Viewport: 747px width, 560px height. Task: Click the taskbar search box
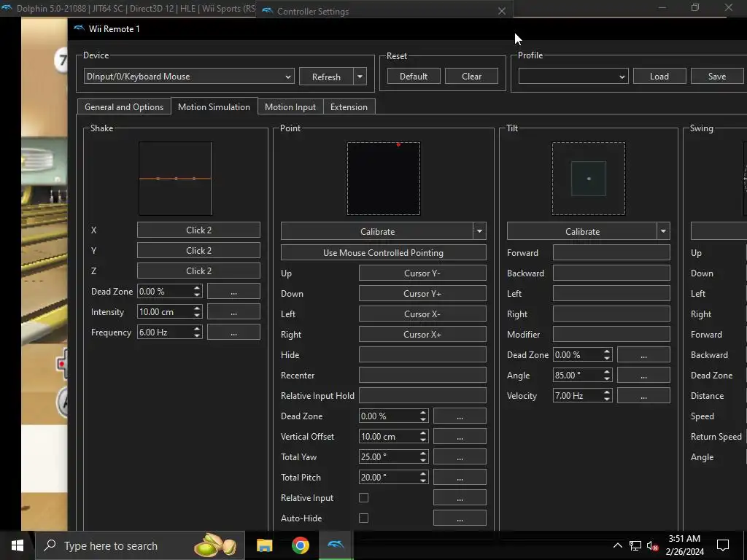point(139,545)
